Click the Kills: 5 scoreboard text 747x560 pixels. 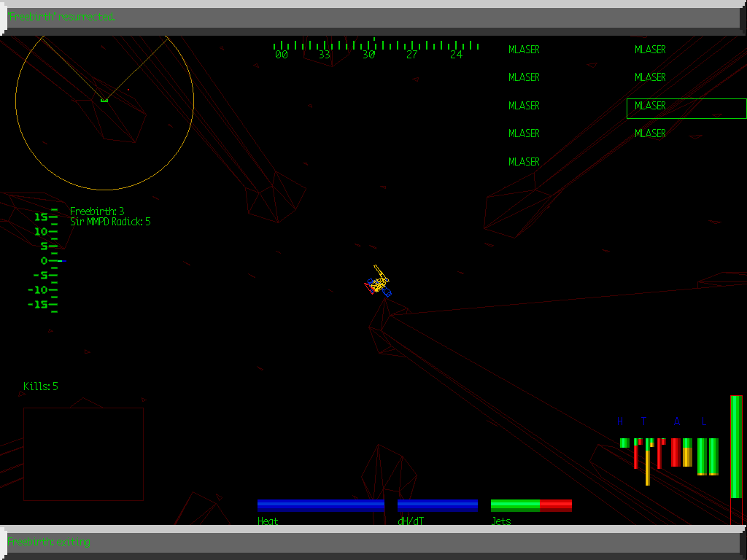(41, 386)
